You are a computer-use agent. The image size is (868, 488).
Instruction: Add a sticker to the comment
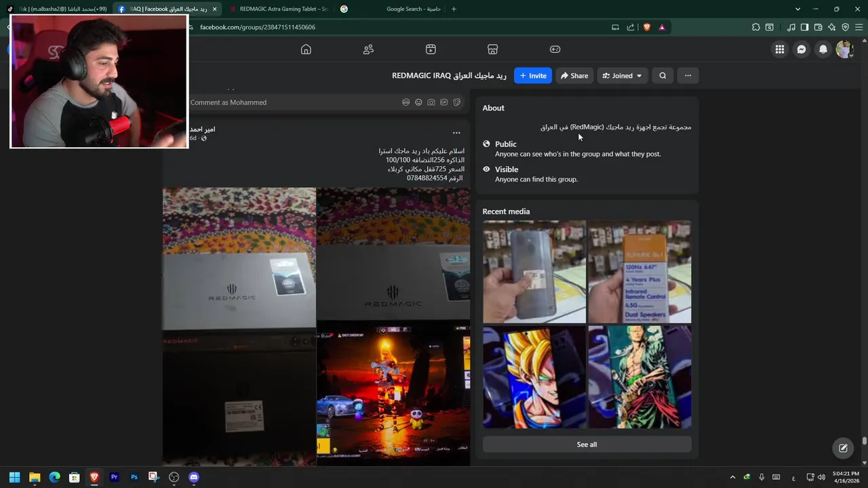(457, 102)
